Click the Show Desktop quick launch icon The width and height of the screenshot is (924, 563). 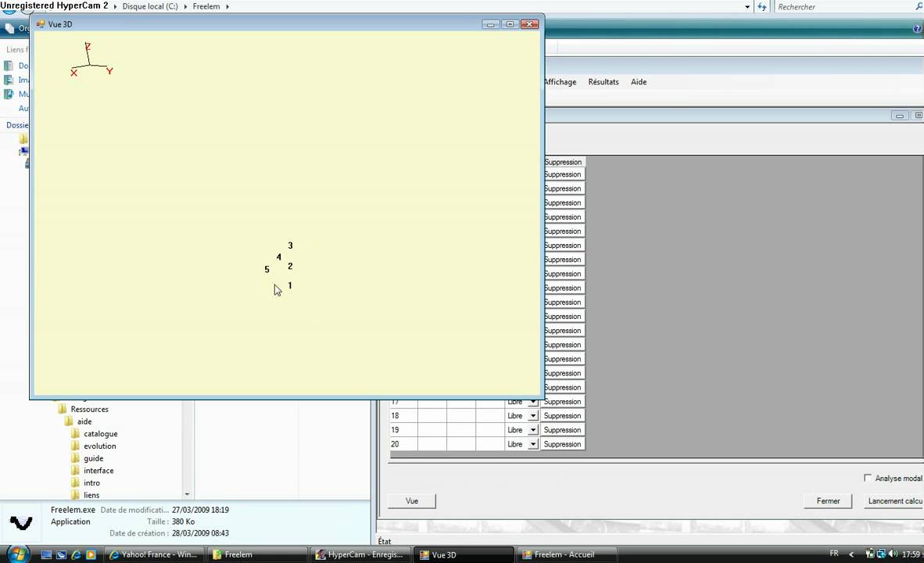46,554
